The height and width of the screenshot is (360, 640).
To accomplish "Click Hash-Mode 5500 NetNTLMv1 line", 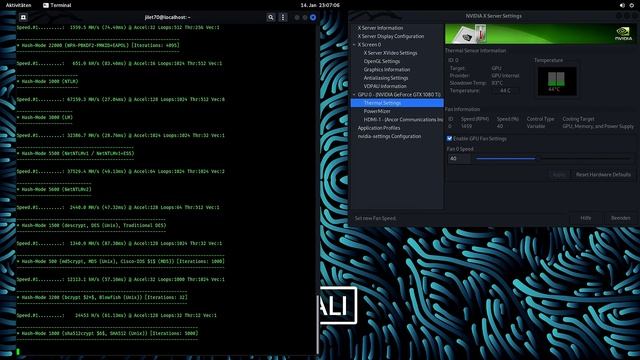I will 76,153.
